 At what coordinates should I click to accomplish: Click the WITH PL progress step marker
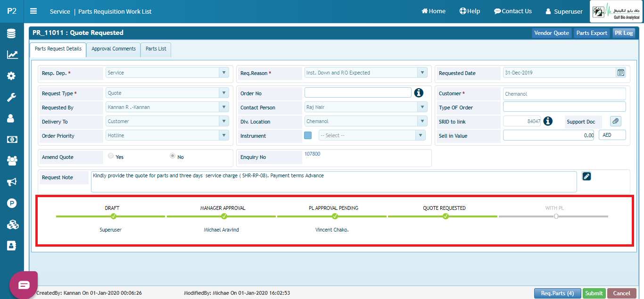[x=556, y=216]
